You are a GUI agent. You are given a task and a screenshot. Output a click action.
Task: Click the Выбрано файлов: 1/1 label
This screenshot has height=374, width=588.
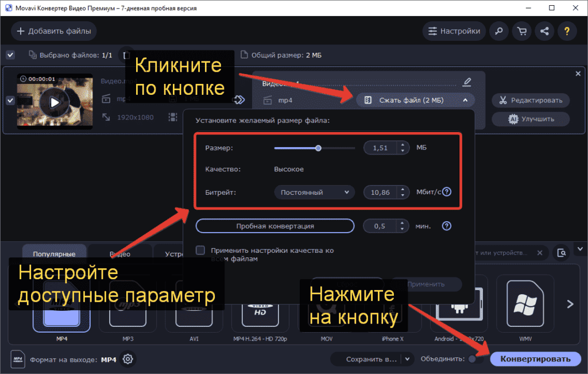pos(76,55)
